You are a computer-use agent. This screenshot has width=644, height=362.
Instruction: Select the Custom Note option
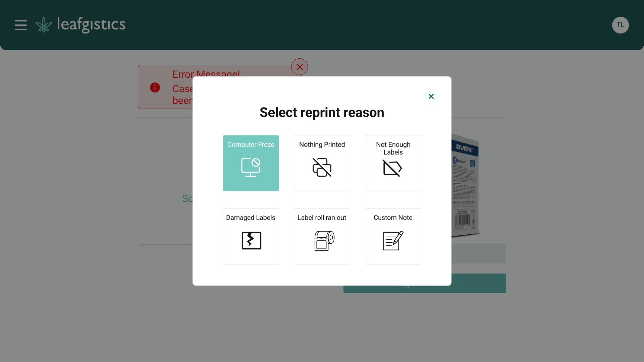click(x=393, y=236)
